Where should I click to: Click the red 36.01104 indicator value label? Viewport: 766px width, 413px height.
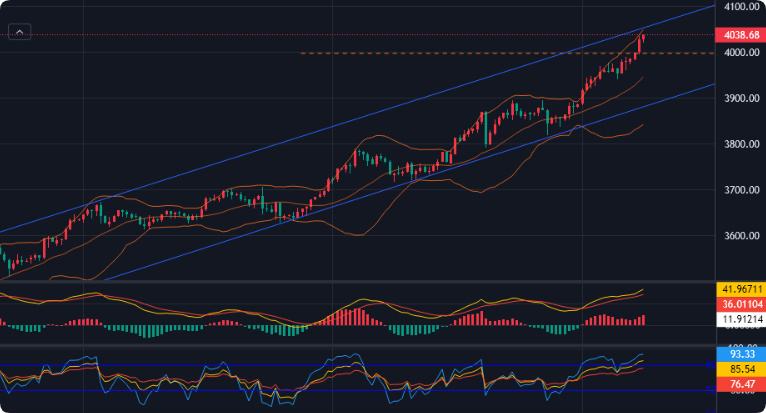point(740,304)
